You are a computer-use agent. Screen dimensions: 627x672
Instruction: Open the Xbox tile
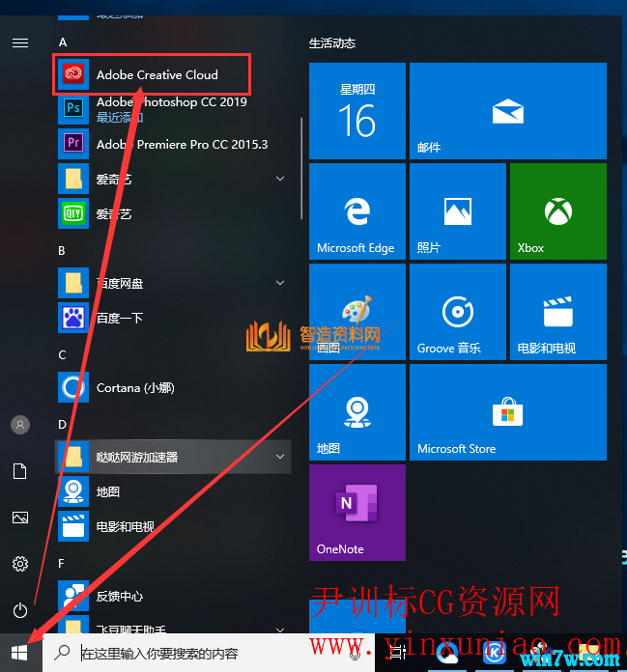coord(558,211)
